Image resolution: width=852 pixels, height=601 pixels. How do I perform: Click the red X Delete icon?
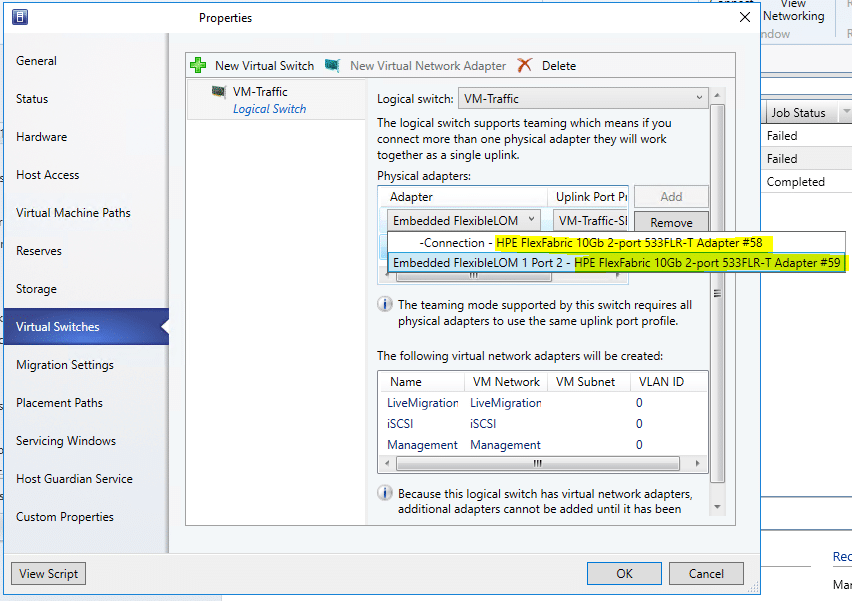coord(524,65)
